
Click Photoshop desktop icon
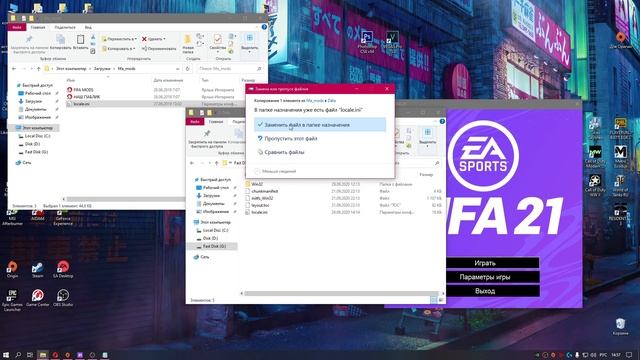[x=367, y=42]
